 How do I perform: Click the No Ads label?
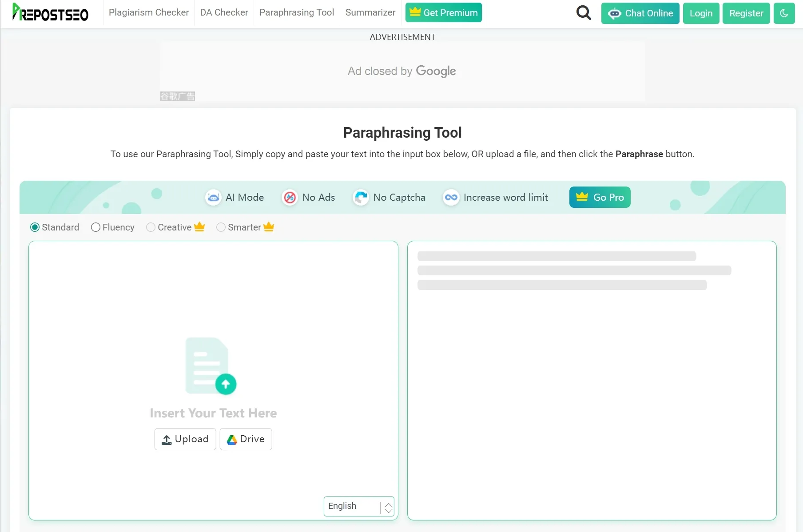pyautogui.click(x=318, y=197)
